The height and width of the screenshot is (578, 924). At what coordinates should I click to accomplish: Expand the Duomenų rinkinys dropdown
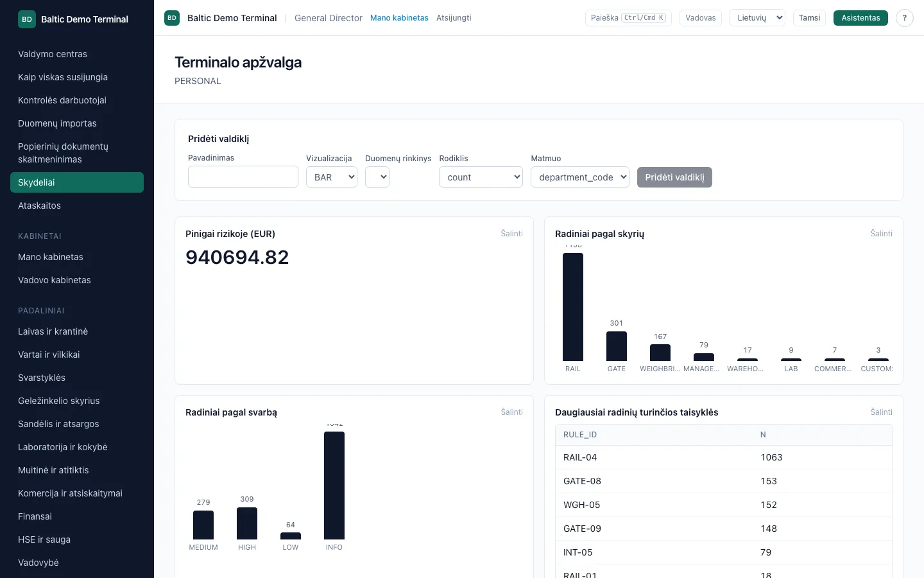coord(377,177)
